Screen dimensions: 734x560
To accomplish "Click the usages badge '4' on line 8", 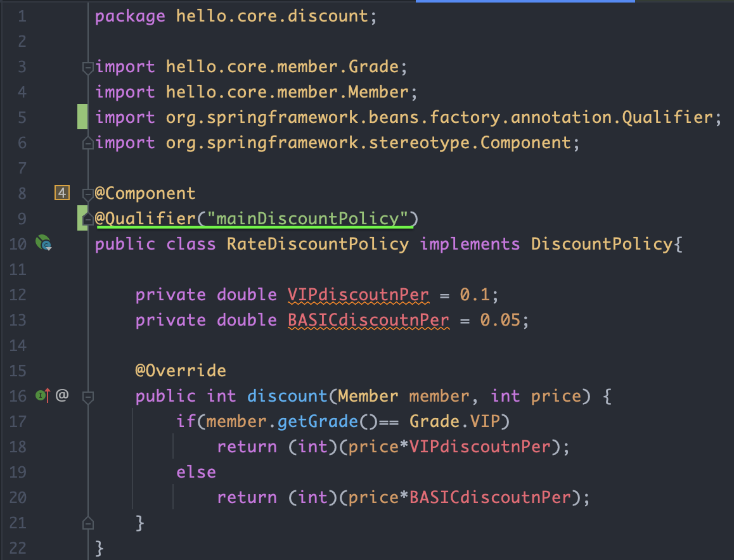I will [62, 193].
